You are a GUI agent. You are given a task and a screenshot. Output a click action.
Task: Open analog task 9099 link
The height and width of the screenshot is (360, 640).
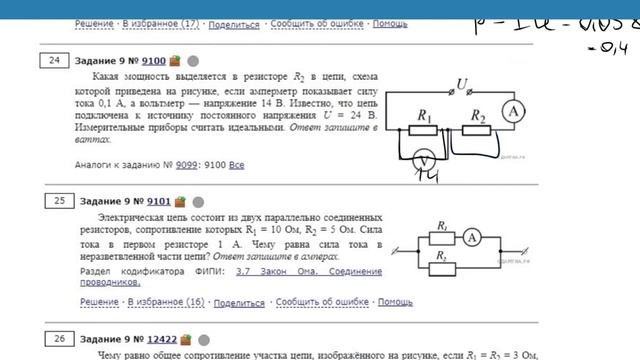pyautogui.click(x=187, y=165)
